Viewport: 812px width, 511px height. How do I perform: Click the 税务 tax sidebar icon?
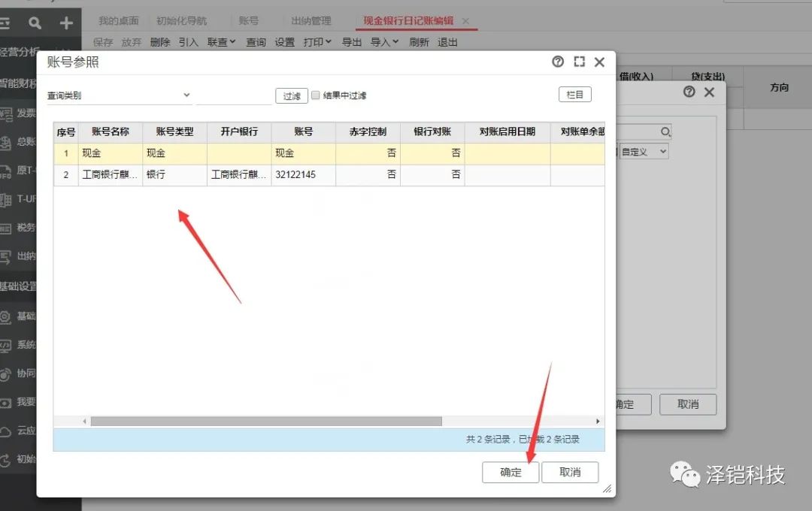(7, 228)
